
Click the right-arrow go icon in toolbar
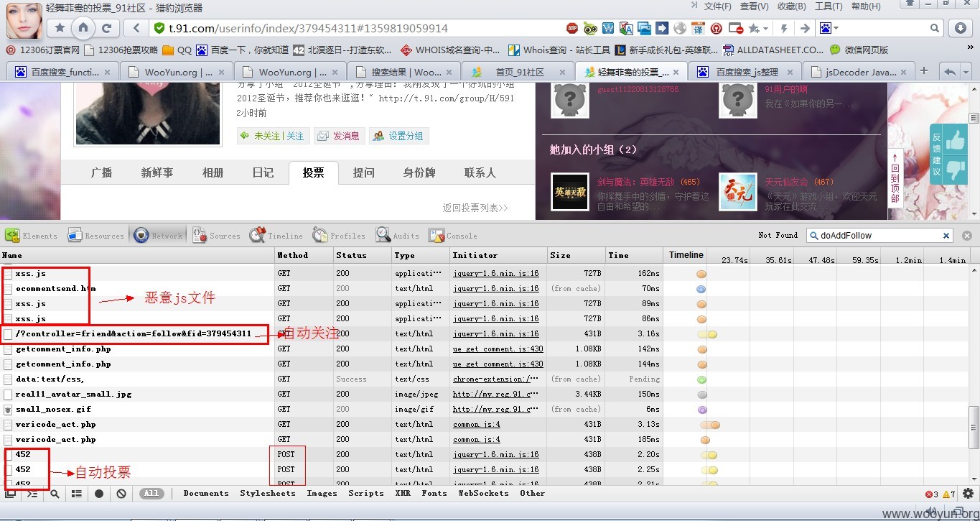pos(805,29)
